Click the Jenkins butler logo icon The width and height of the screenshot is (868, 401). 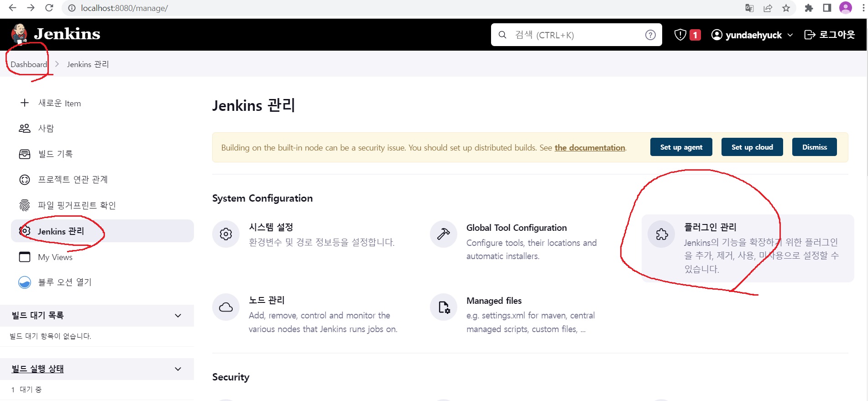click(19, 34)
